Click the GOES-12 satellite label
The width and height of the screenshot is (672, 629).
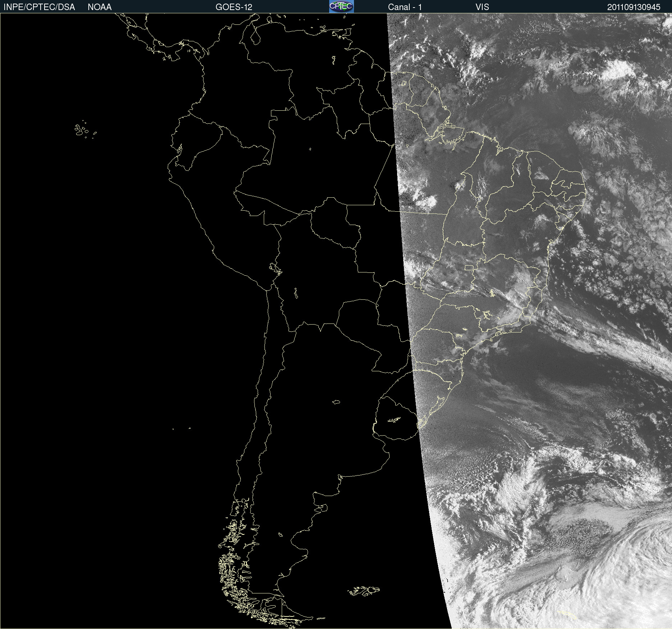[x=234, y=7]
